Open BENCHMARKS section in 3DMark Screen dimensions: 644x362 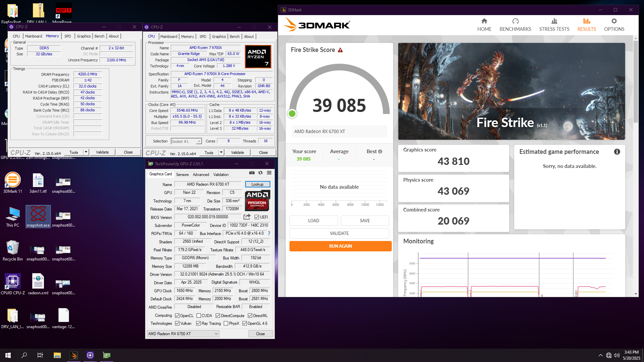tap(515, 25)
